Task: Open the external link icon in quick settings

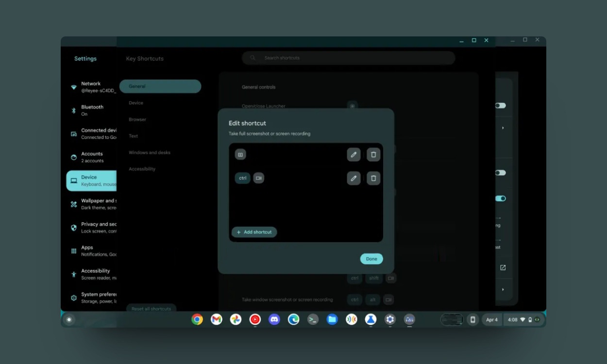Action: click(503, 267)
